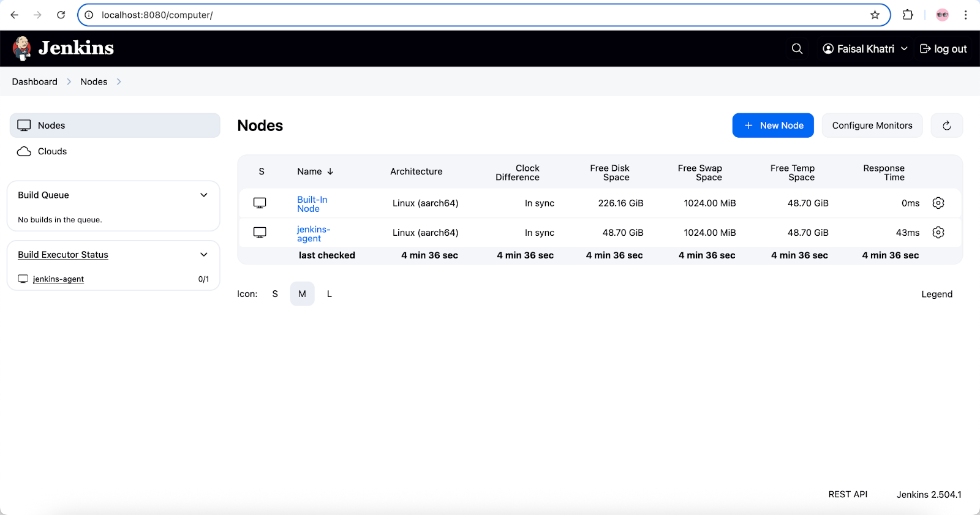Reload the page with browser refresh icon
This screenshot has height=515, width=980.
[x=61, y=15]
